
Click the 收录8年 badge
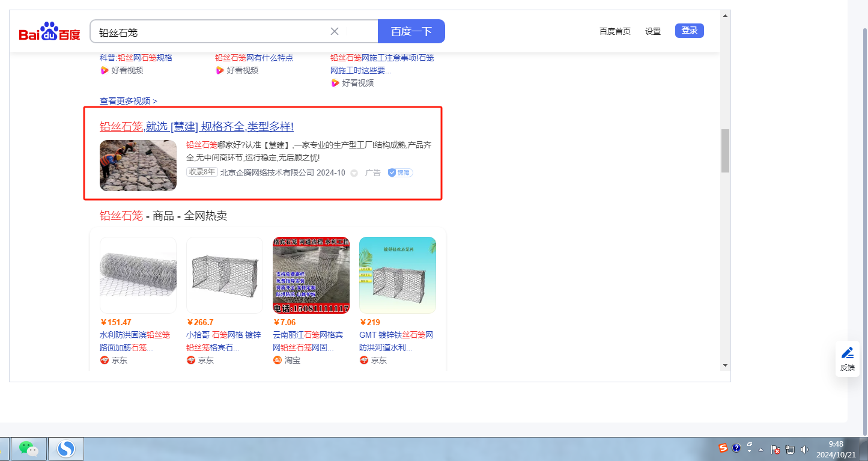[202, 172]
